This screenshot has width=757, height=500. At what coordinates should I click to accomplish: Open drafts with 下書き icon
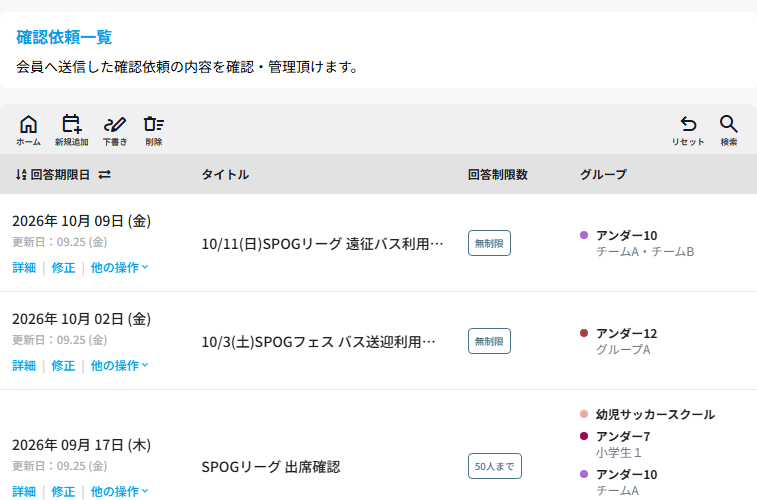115,130
